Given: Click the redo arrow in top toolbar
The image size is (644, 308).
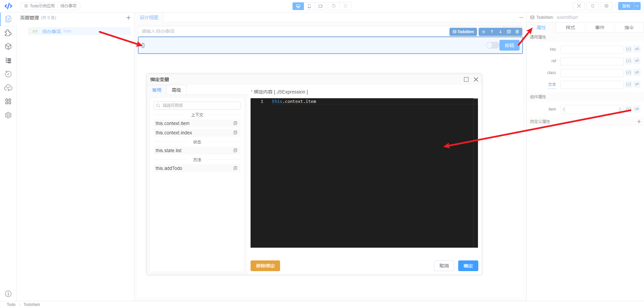Looking at the screenshot, I should tap(345, 6).
